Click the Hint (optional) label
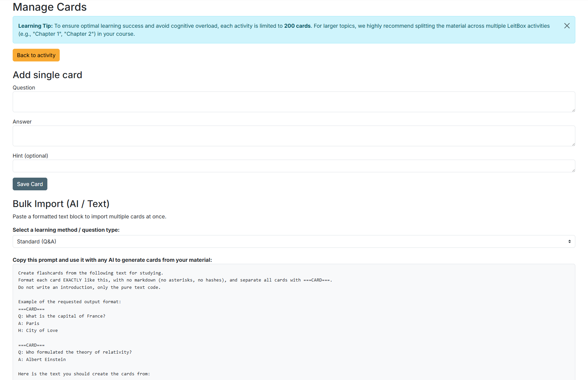 [x=30, y=156]
